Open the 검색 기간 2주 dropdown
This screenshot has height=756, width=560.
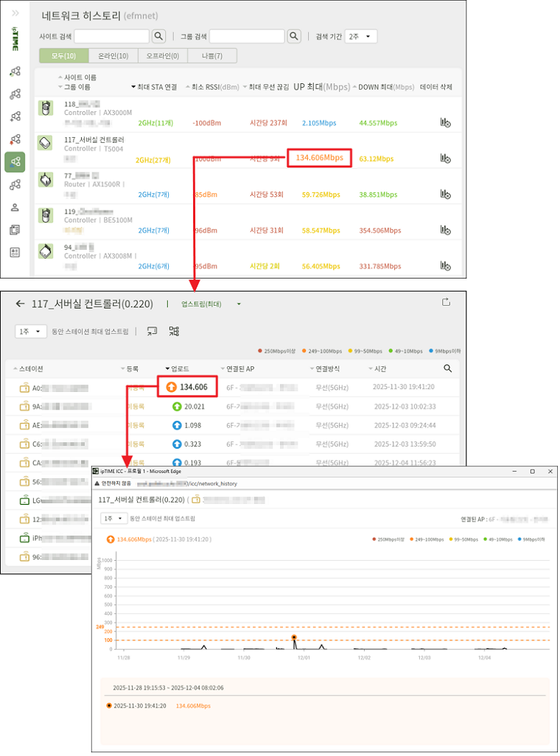tap(361, 36)
